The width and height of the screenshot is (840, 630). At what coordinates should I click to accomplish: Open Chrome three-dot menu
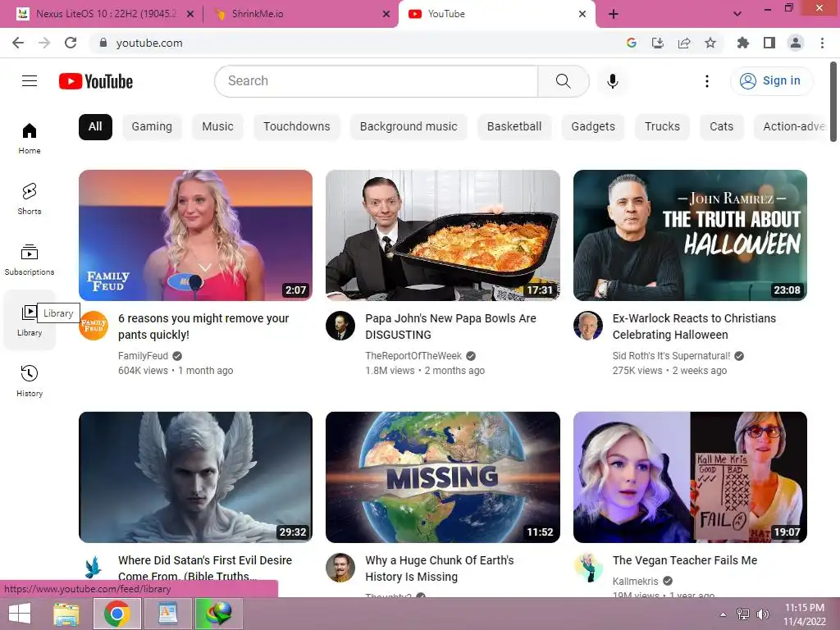[x=822, y=43]
